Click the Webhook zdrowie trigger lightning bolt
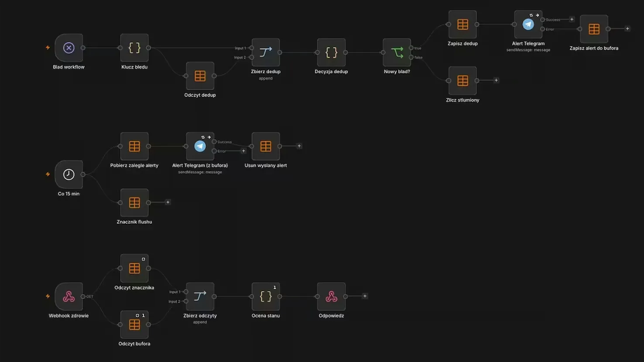The width and height of the screenshot is (644, 362). click(48, 297)
